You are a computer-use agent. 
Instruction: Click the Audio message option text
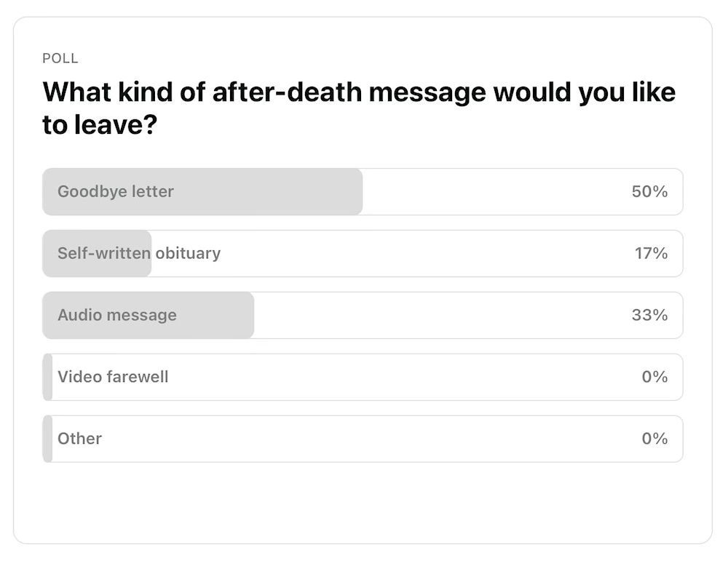116,315
